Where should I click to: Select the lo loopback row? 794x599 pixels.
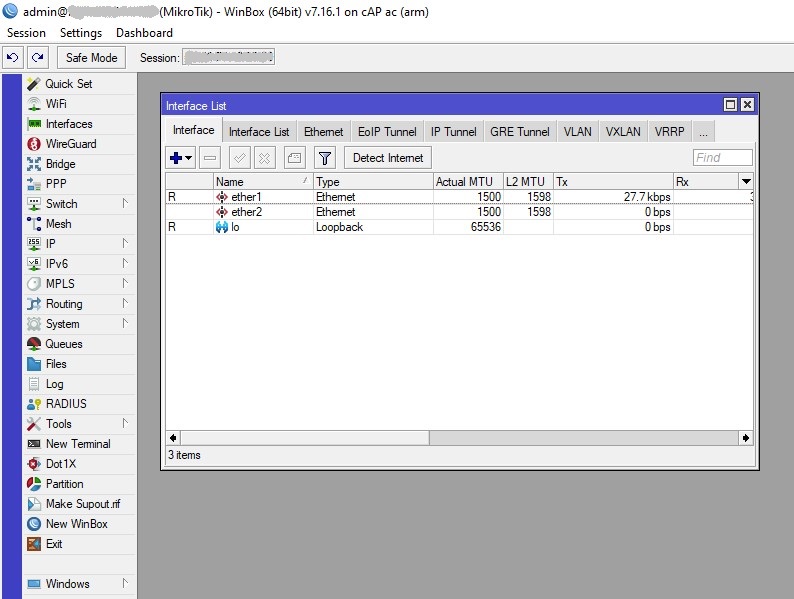[x=459, y=227]
